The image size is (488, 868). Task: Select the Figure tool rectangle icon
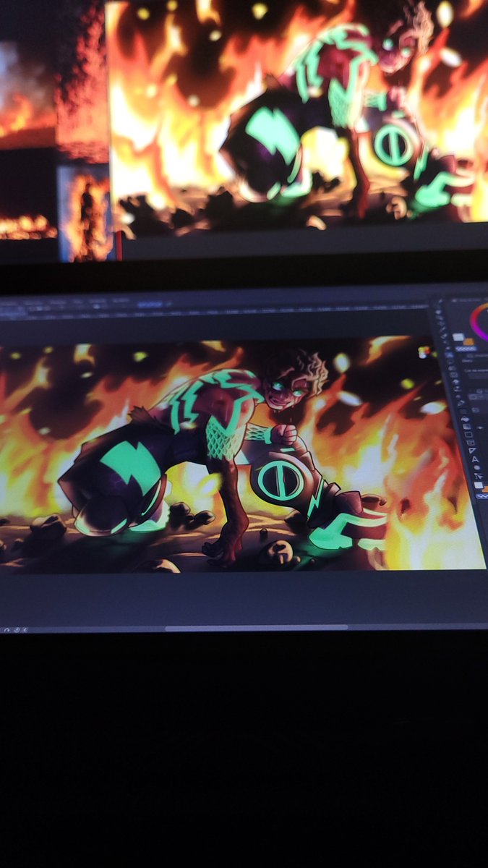point(468,434)
